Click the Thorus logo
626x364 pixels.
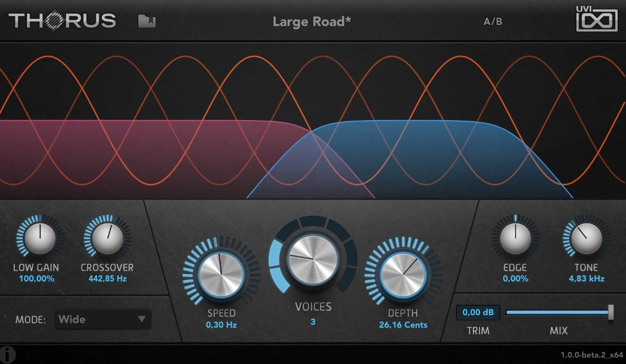(x=62, y=20)
